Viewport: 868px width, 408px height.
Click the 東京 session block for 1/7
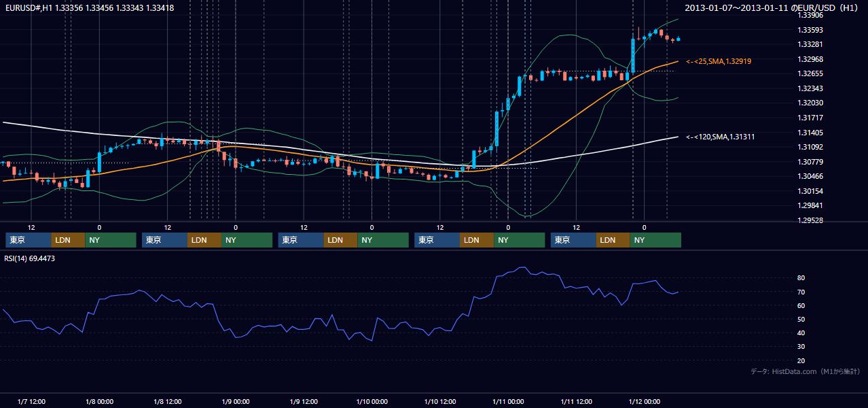29,240
